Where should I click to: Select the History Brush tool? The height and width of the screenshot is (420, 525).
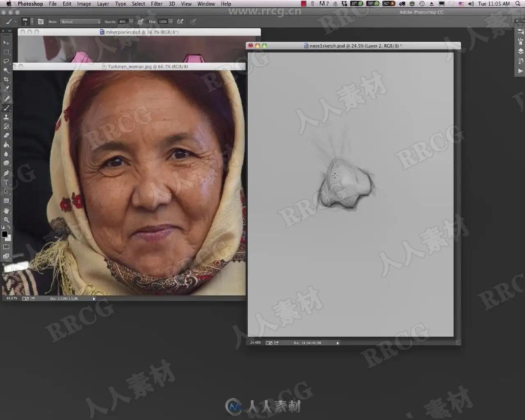tap(6, 126)
